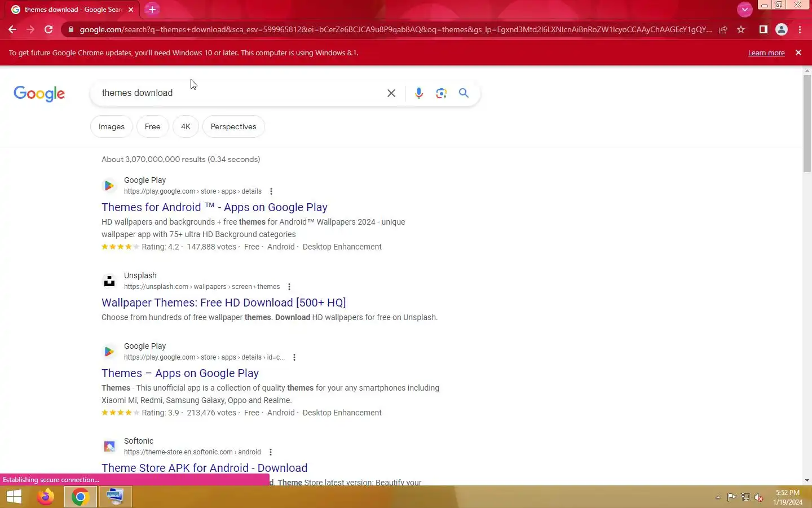Click the magnifier search button
This screenshot has height=508, width=812.
[464, 93]
